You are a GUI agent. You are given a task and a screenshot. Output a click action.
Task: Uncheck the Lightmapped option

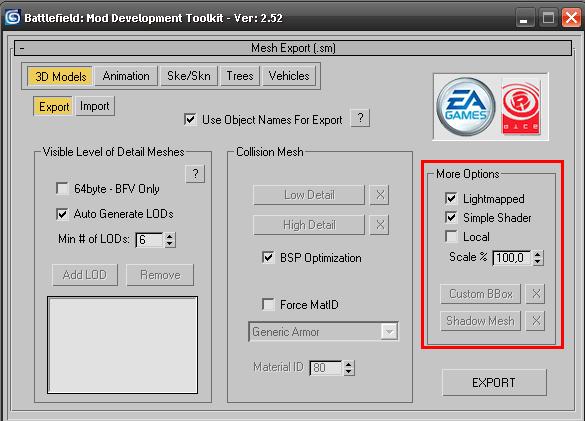(x=451, y=198)
